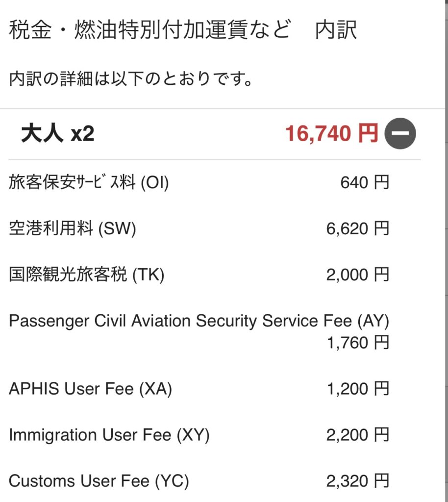Click the 2,320 円 amount
The height and width of the screenshot is (502, 448).
[x=358, y=481]
